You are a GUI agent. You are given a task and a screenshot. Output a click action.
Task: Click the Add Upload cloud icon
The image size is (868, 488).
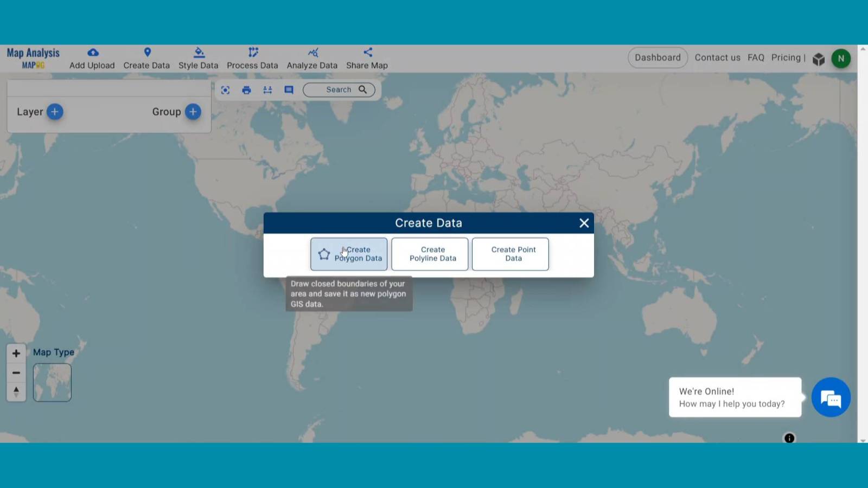(93, 53)
